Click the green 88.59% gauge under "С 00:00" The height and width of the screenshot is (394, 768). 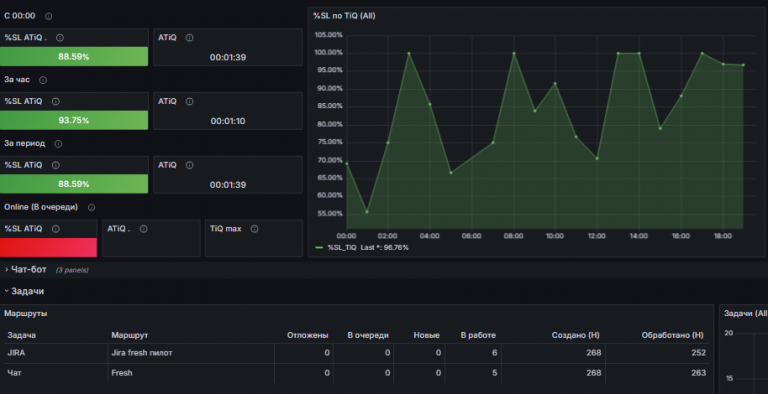tap(74, 56)
